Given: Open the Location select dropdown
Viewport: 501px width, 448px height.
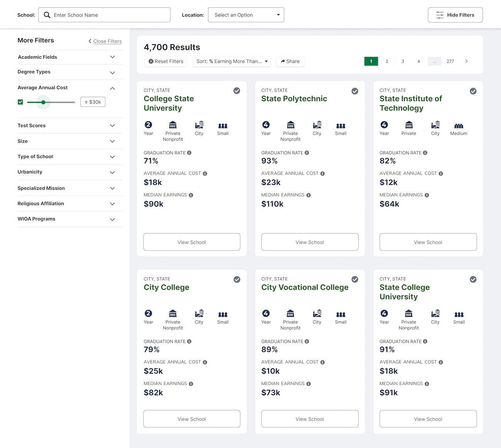Looking at the screenshot, I should 246,15.
